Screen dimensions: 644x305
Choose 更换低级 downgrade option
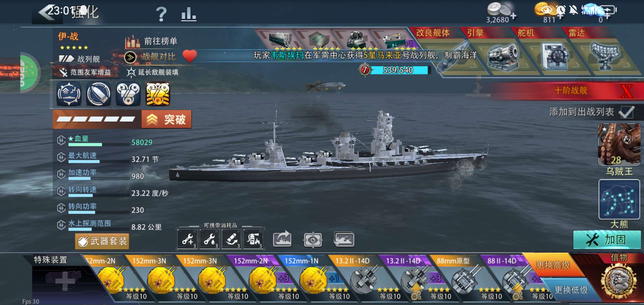coord(571,290)
